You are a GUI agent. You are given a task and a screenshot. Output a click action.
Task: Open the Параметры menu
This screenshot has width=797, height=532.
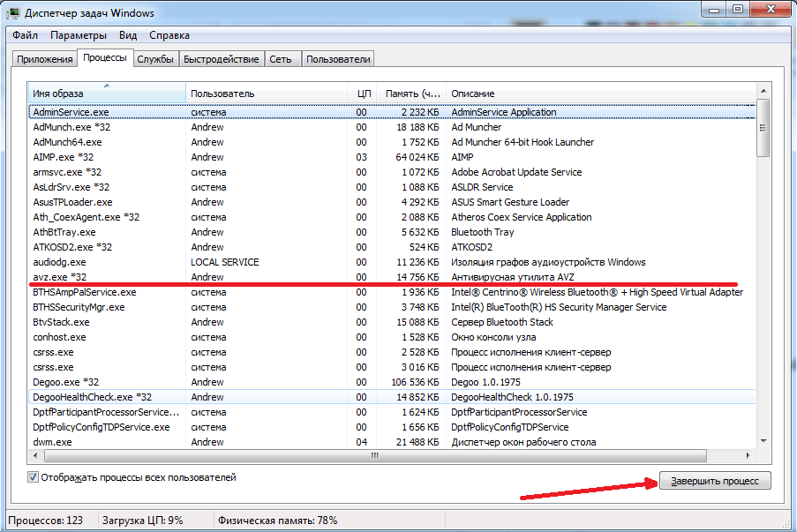[79, 35]
